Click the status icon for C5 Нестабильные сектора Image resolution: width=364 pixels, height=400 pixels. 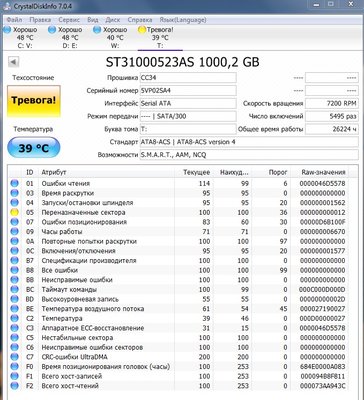pyautogui.click(x=14, y=338)
